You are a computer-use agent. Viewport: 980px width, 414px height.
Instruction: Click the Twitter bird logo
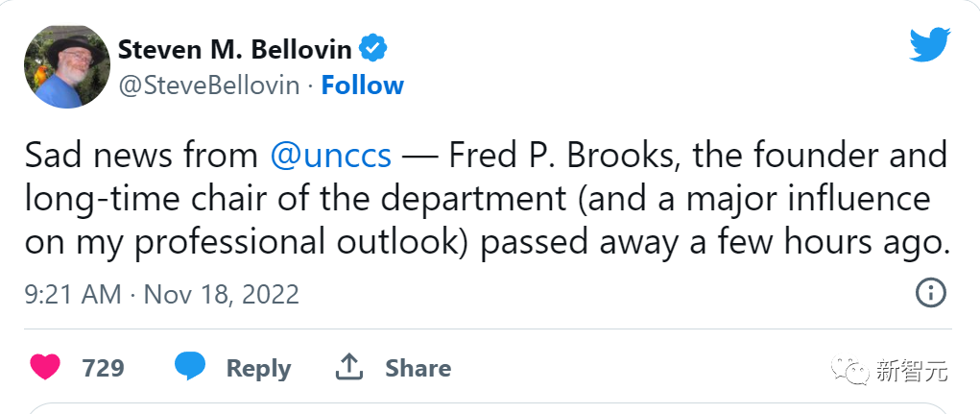pos(929,45)
